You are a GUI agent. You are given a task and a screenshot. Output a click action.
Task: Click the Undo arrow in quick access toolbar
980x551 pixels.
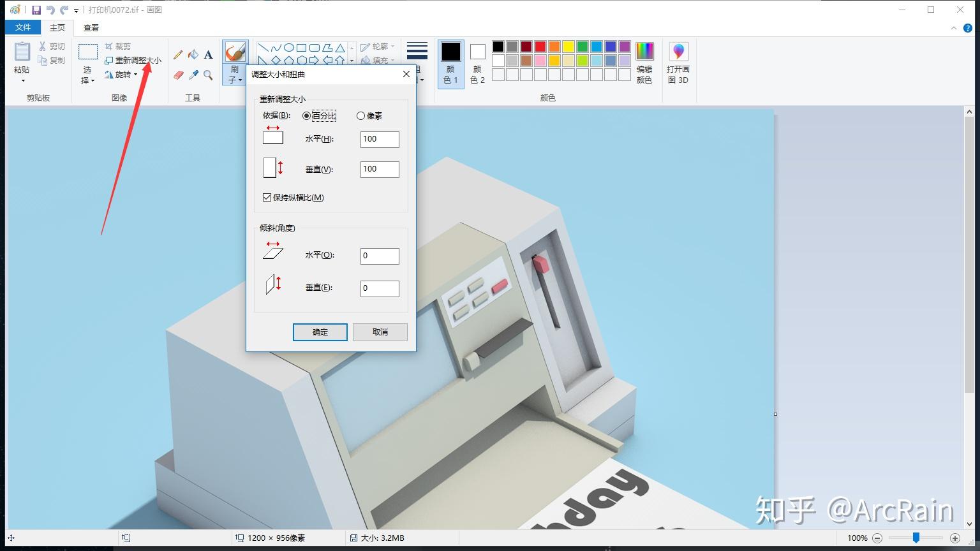click(50, 10)
